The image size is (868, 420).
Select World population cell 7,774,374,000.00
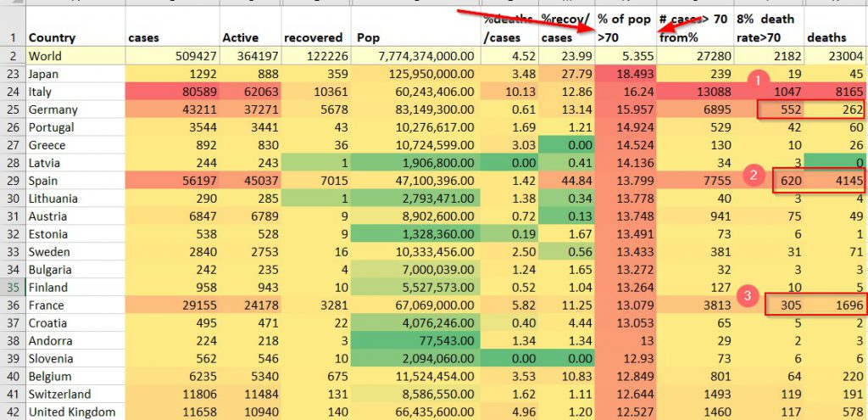click(x=416, y=56)
